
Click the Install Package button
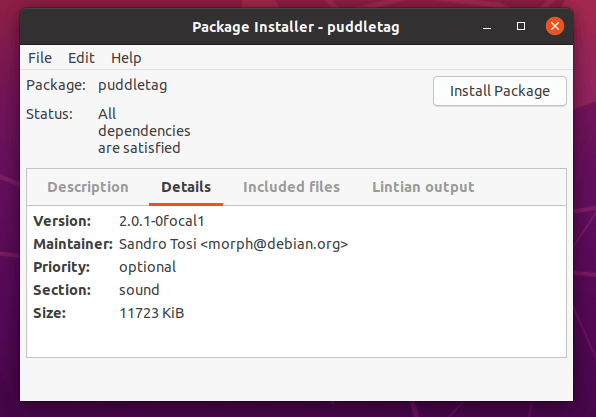(499, 91)
